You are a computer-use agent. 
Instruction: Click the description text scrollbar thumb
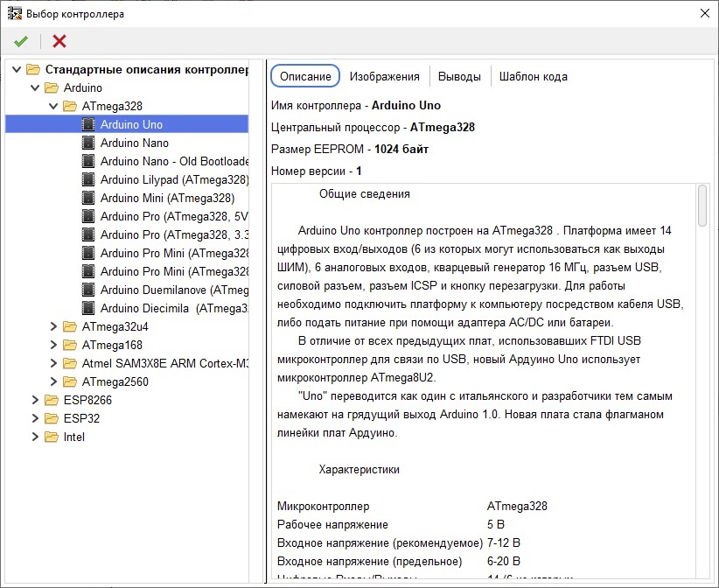(702, 206)
